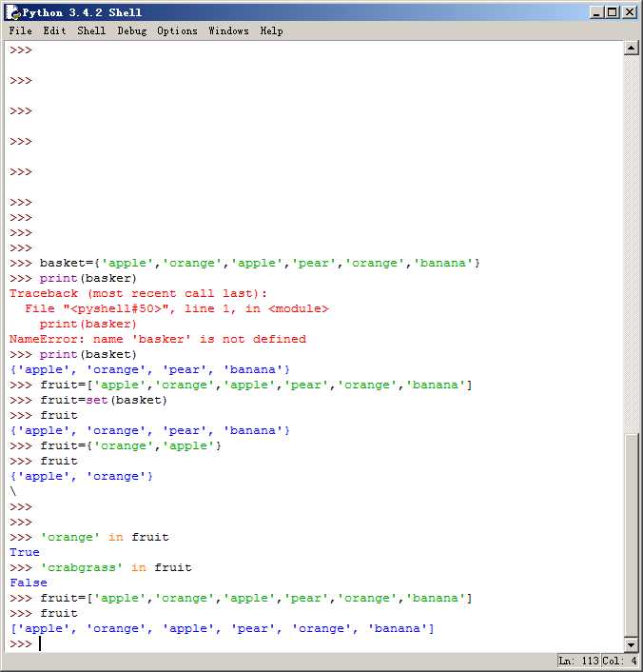Image resolution: width=643 pixels, height=672 pixels.
Task: Click the 'print(basker)' input line
Action: (x=73, y=278)
